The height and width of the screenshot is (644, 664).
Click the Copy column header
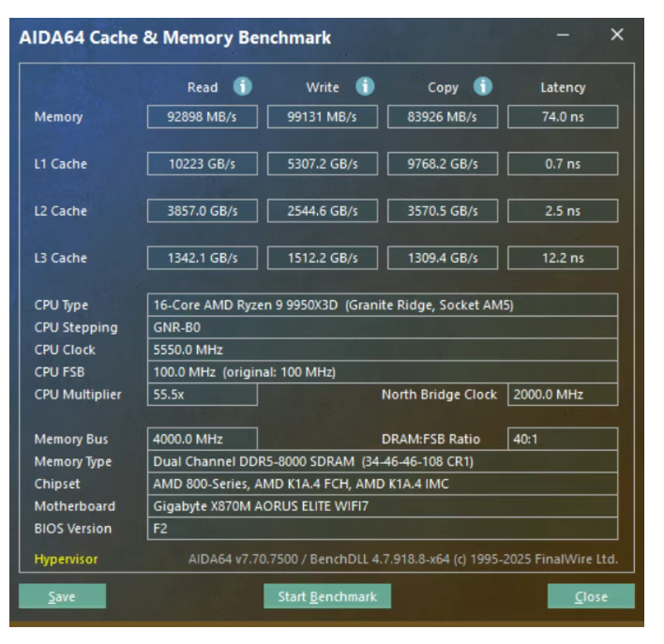point(443,87)
